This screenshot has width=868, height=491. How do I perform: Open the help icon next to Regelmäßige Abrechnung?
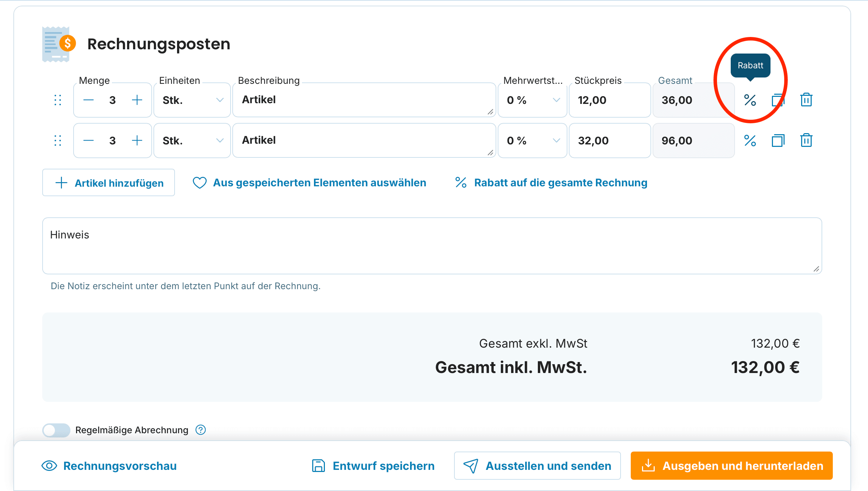[x=201, y=430]
